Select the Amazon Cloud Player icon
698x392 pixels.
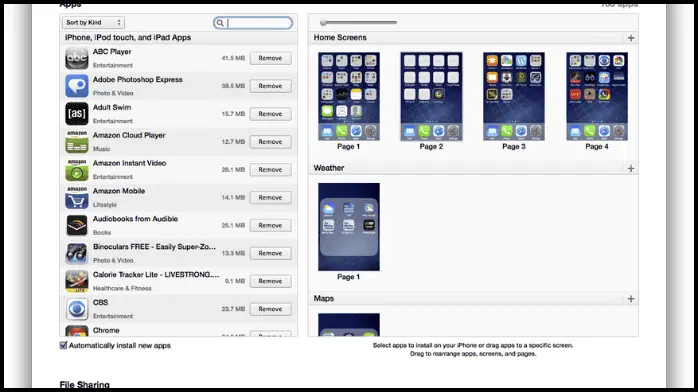click(x=77, y=141)
